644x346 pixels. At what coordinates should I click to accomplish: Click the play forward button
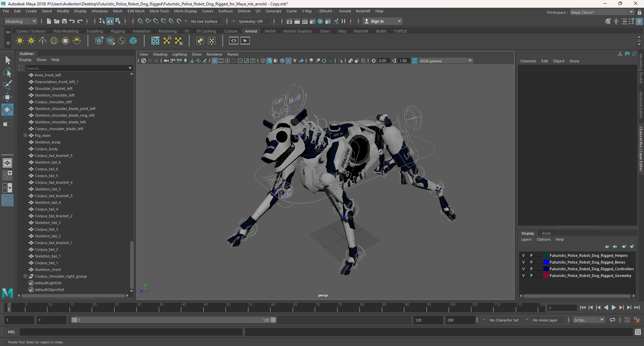point(614,307)
